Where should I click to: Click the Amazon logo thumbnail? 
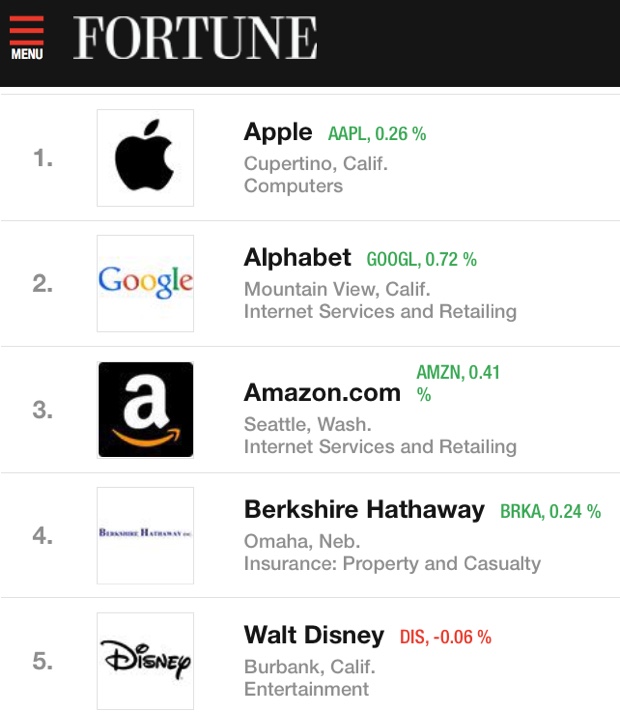pyautogui.click(x=145, y=409)
